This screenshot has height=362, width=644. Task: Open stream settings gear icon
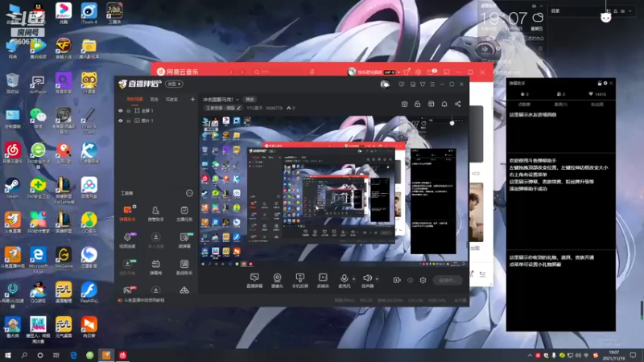423,280
